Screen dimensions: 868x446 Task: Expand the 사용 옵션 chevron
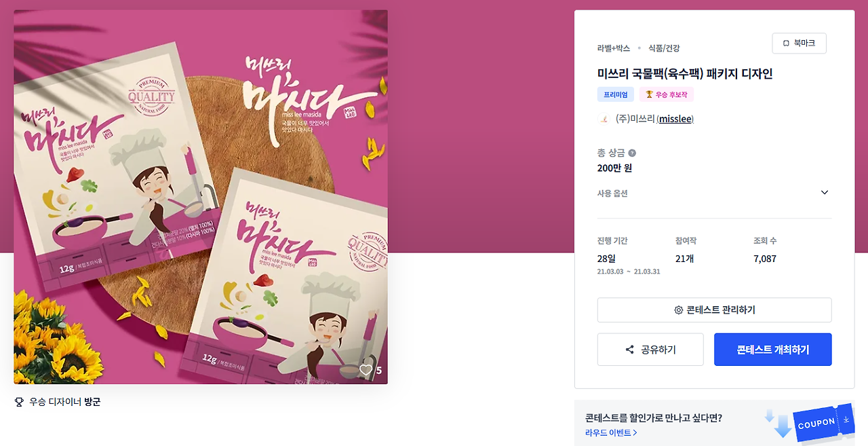click(825, 193)
